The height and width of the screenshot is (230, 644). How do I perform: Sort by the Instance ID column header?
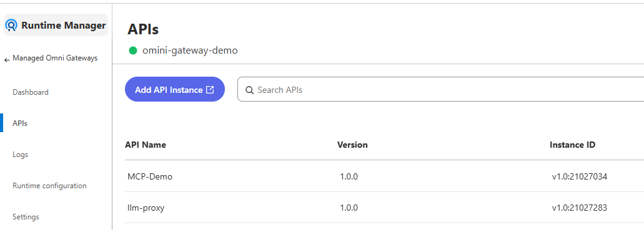573,145
